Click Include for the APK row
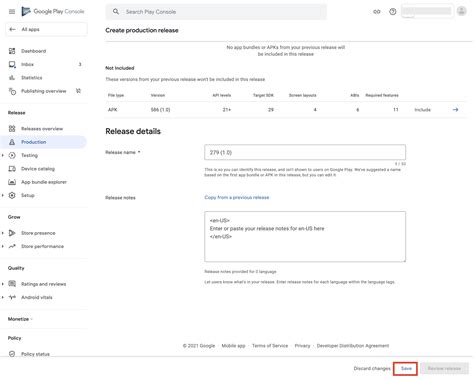 pos(422,110)
